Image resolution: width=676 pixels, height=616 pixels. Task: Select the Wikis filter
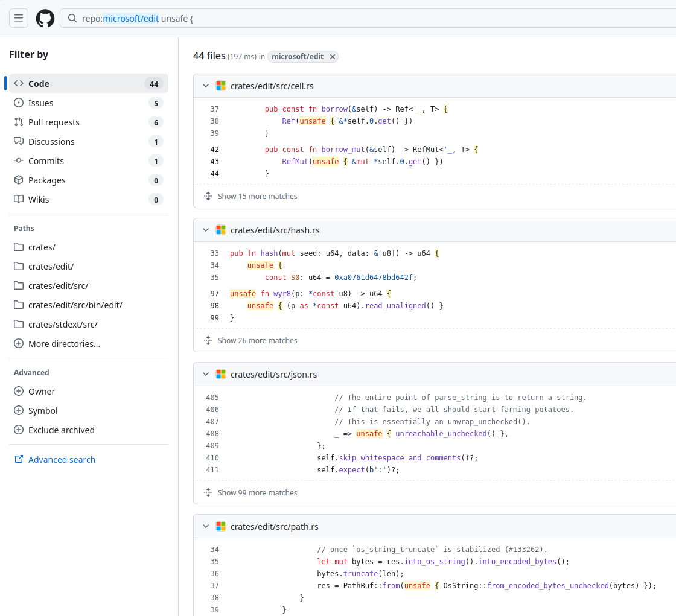coord(88,200)
